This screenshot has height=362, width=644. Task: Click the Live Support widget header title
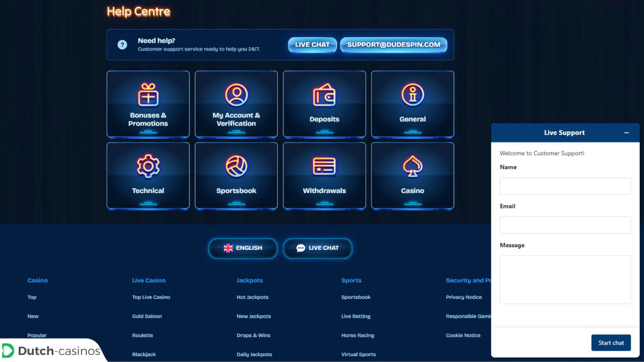(x=564, y=133)
